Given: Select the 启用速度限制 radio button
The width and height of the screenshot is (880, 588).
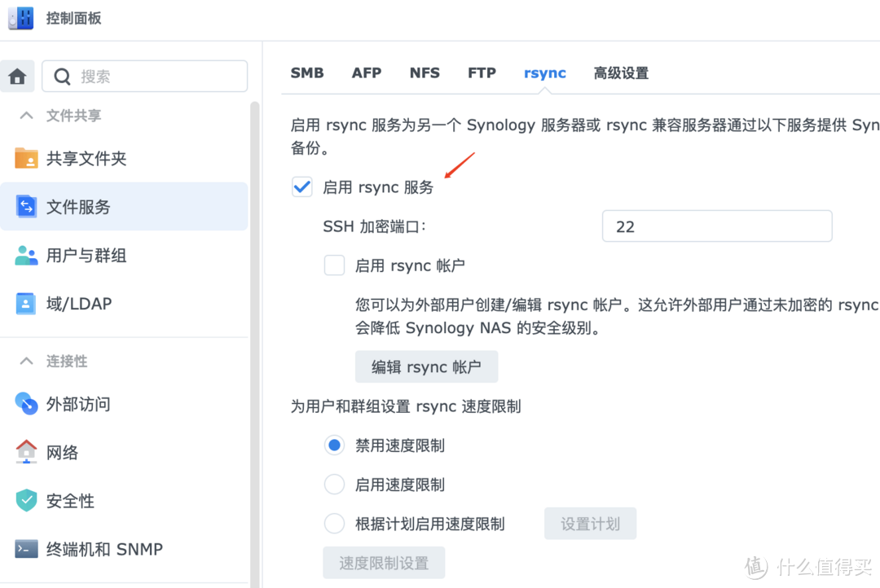Looking at the screenshot, I should [334, 485].
